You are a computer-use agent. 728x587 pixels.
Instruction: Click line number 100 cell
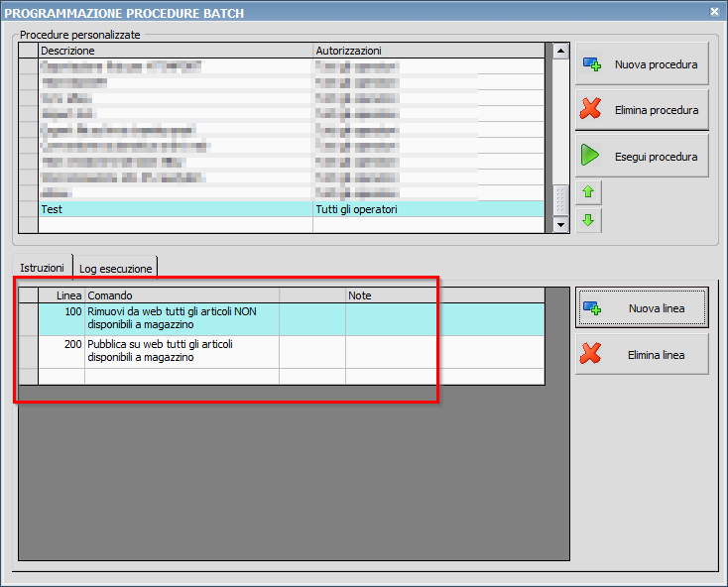tap(61, 319)
